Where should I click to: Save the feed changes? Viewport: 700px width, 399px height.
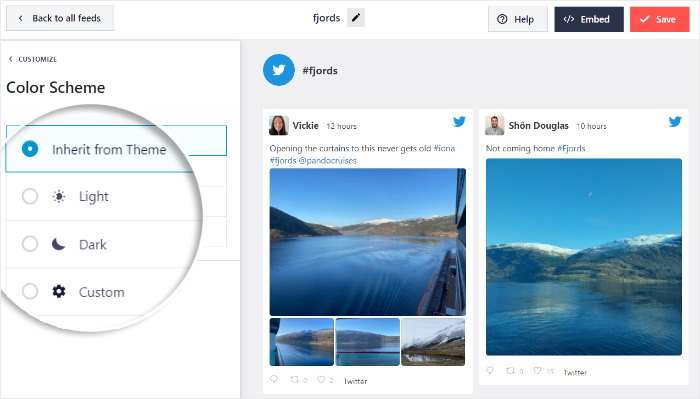tap(660, 19)
